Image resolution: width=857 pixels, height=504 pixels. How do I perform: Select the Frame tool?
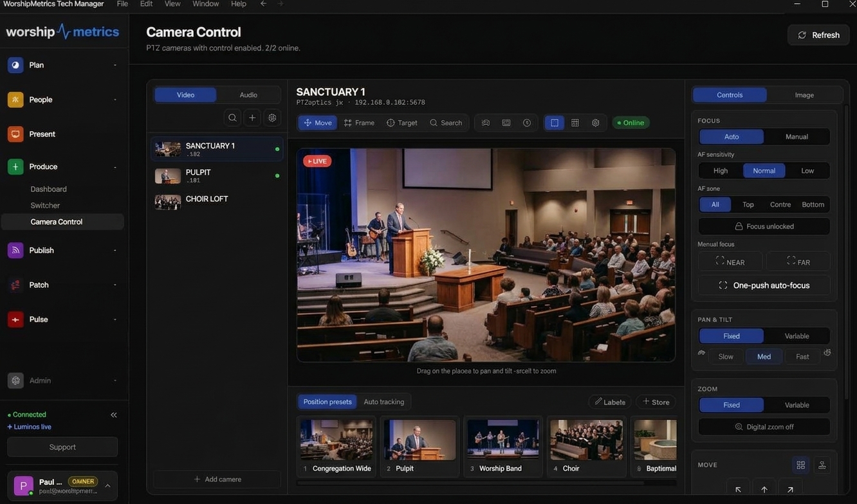359,123
